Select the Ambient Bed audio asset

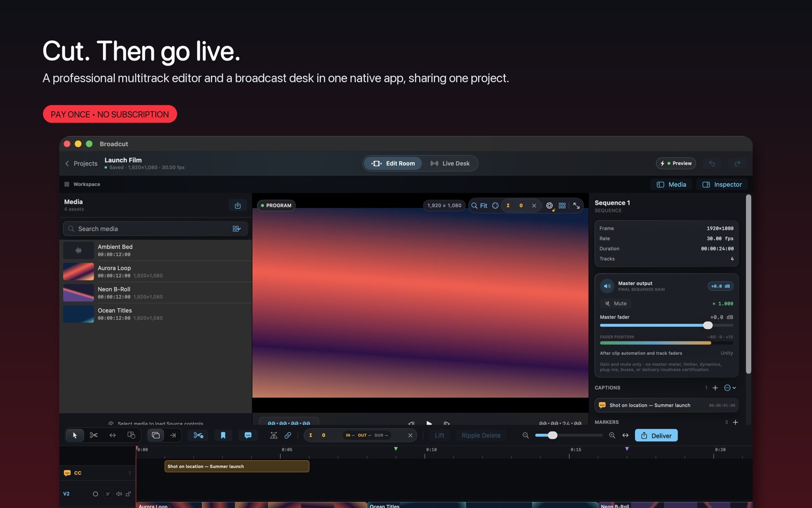(156, 250)
